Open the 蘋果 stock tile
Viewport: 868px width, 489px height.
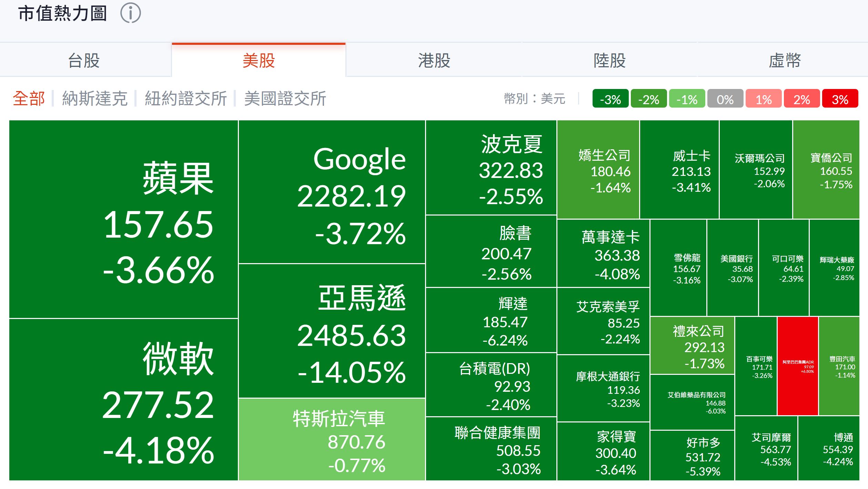point(123,219)
